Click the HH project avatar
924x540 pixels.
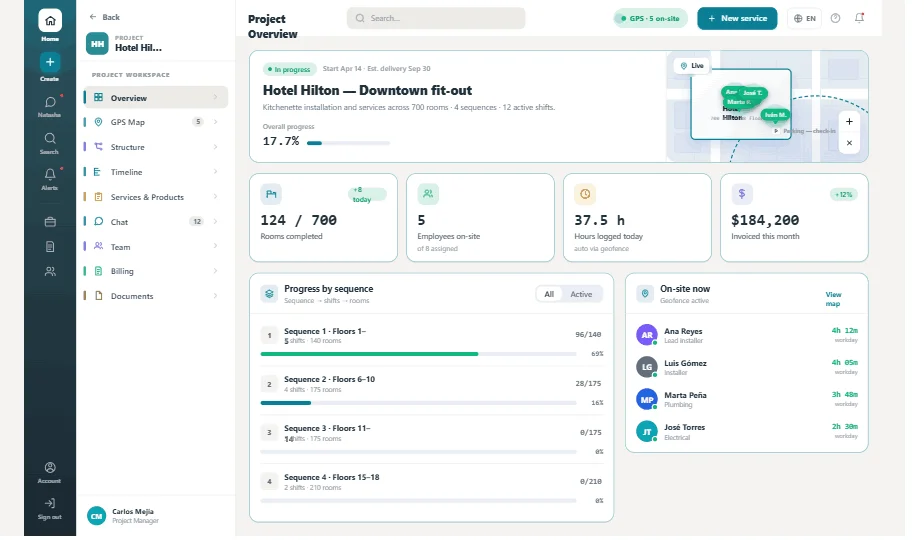(97, 44)
